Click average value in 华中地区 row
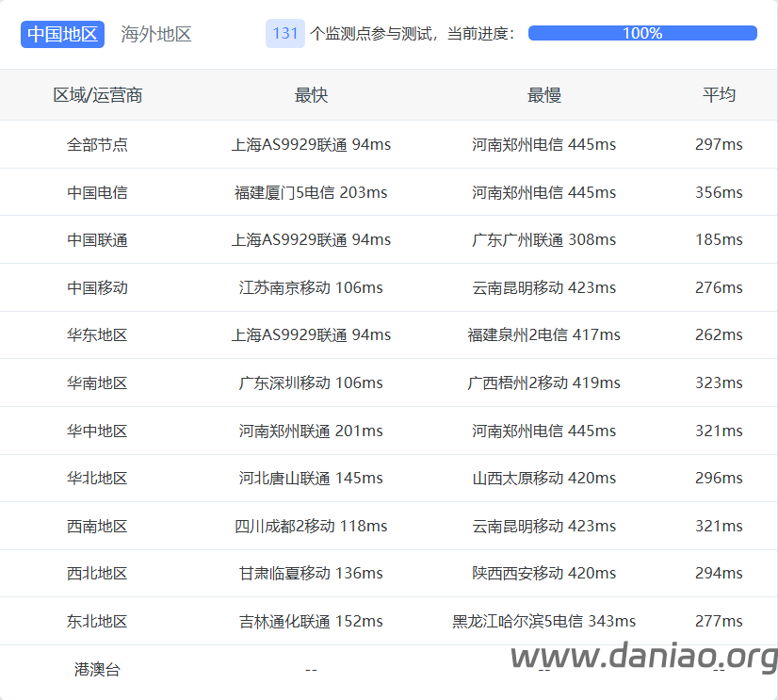The height and width of the screenshot is (700, 778). (x=719, y=431)
